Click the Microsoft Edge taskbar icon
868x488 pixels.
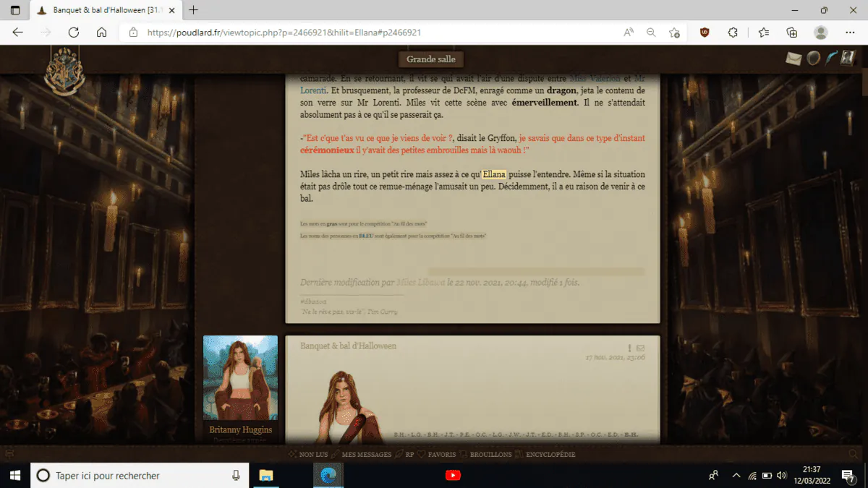(x=328, y=476)
